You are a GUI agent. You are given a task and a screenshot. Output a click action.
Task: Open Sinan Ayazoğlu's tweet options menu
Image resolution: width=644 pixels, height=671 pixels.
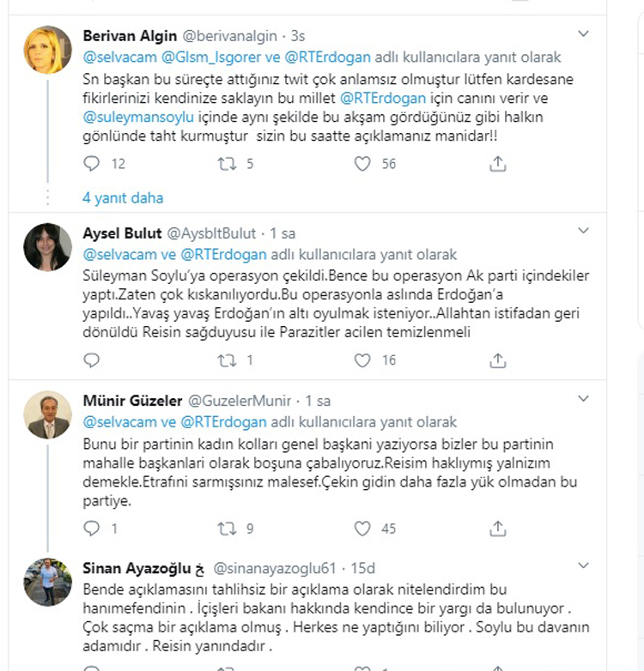tap(584, 566)
